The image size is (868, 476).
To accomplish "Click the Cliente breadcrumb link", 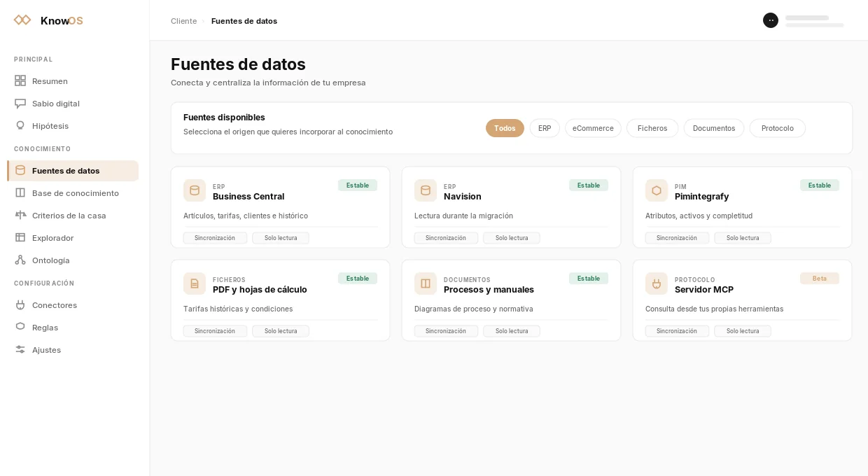I will 183,21.
